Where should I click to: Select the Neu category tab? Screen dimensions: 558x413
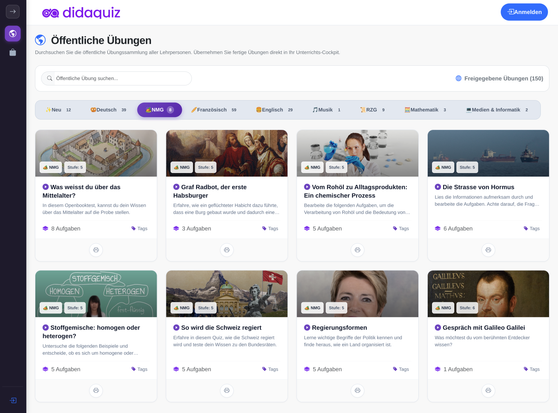[x=58, y=110]
